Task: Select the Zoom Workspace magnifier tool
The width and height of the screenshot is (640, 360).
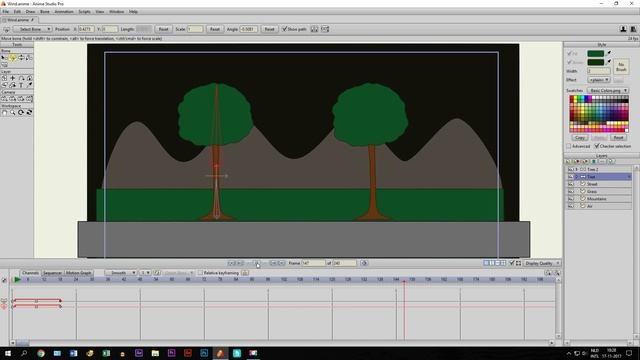Action: 13,112
